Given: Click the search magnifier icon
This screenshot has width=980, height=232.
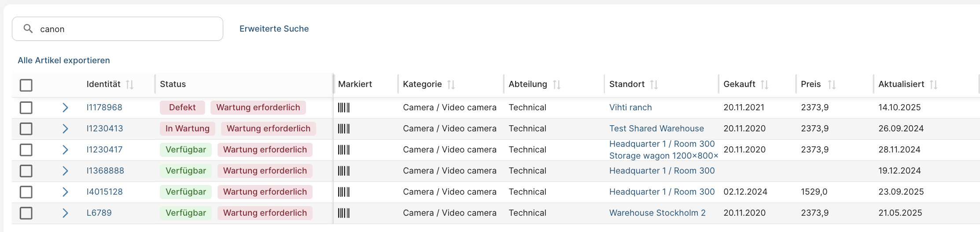Looking at the screenshot, I should (x=28, y=29).
